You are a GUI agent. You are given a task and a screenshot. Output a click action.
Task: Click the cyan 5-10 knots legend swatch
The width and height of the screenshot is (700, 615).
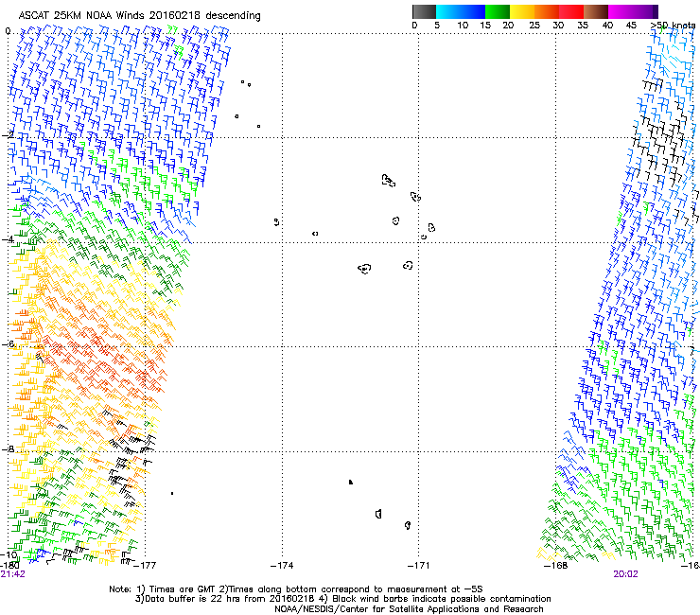click(448, 11)
